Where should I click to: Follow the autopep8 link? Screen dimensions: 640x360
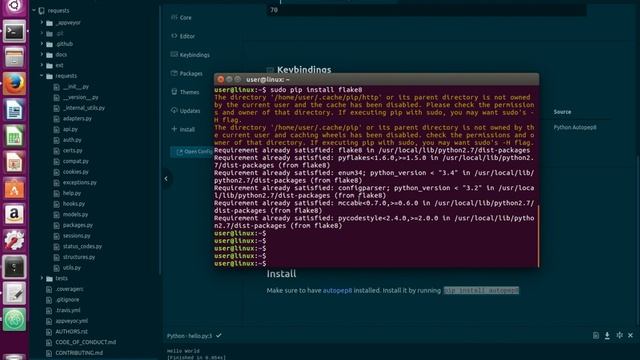click(x=337, y=291)
